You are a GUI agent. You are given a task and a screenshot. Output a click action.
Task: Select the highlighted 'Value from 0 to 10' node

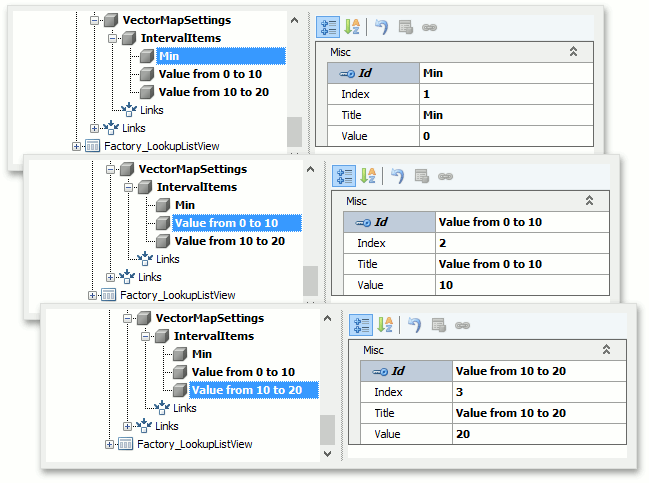(226, 223)
